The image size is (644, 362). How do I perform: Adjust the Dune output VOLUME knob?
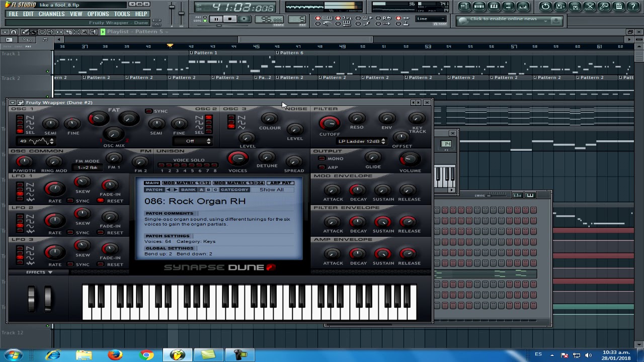[x=410, y=160]
